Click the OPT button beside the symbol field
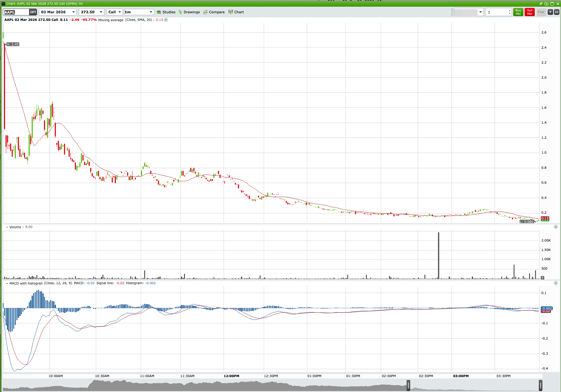 (33, 12)
